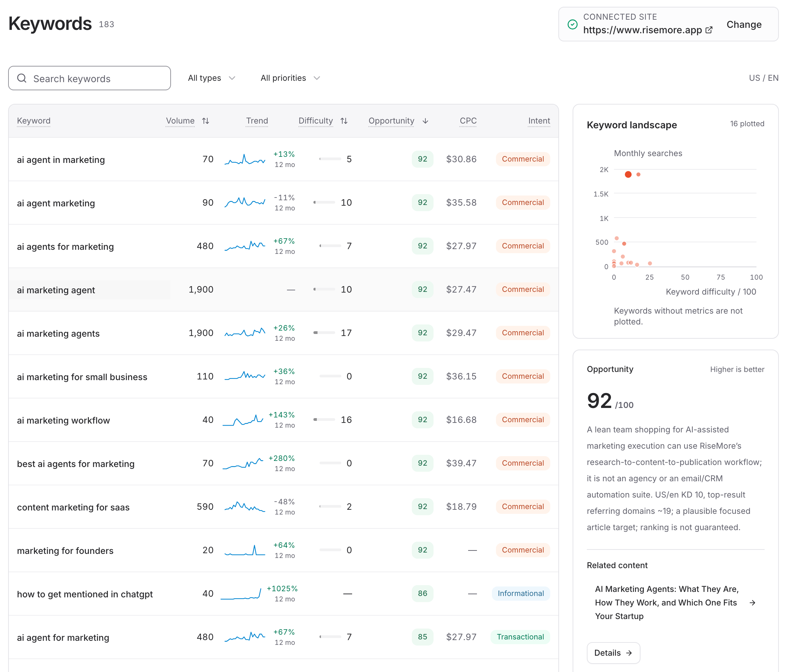Click the Trend column header
The image size is (787, 672).
point(257,121)
